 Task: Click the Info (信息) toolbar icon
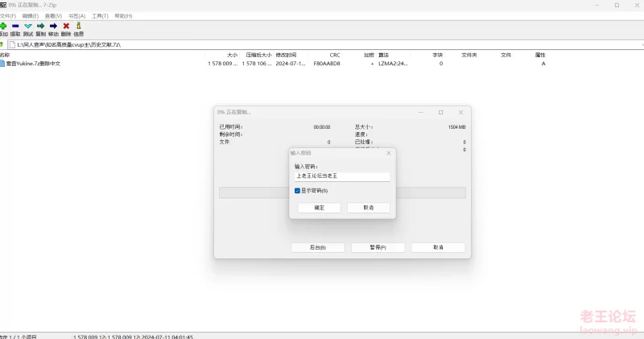tap(78, 27)
